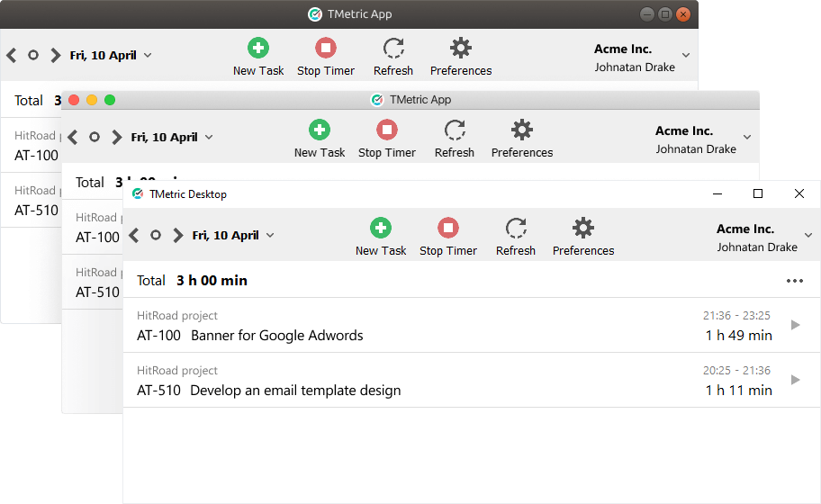821x504 pixels.
Task: Click green zoom dot in macOS TMetric window
Action: pyautogui.click(x=110, y=100)
